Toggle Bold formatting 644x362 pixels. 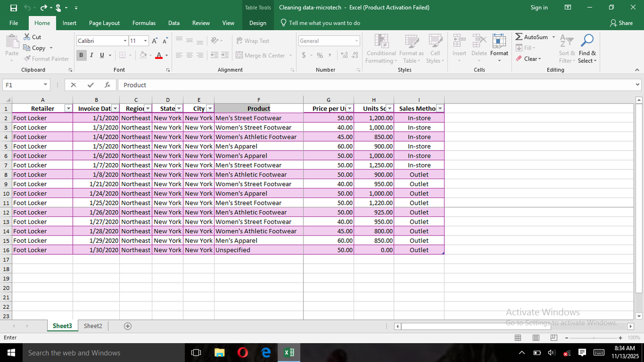82,55
